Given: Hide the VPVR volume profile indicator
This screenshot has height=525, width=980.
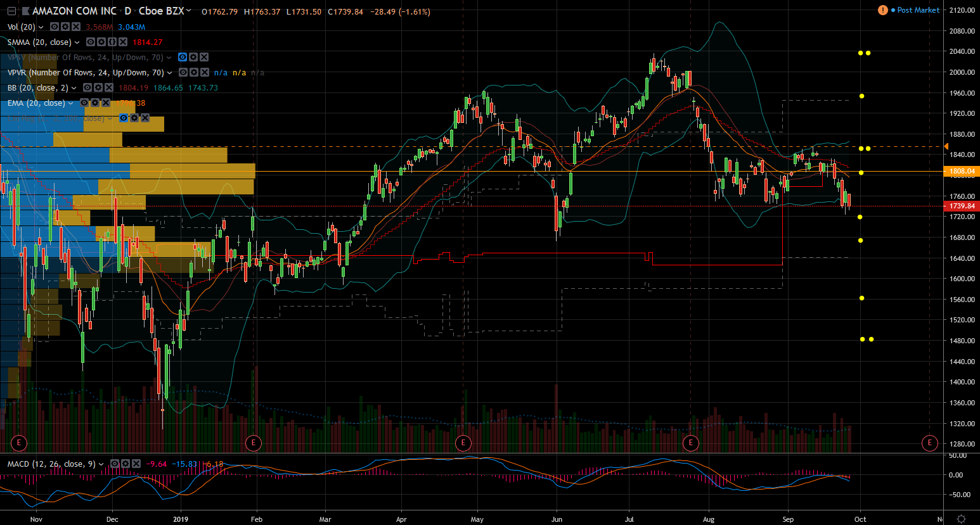Looking at the screenshot, I should (x=183, y=72).
